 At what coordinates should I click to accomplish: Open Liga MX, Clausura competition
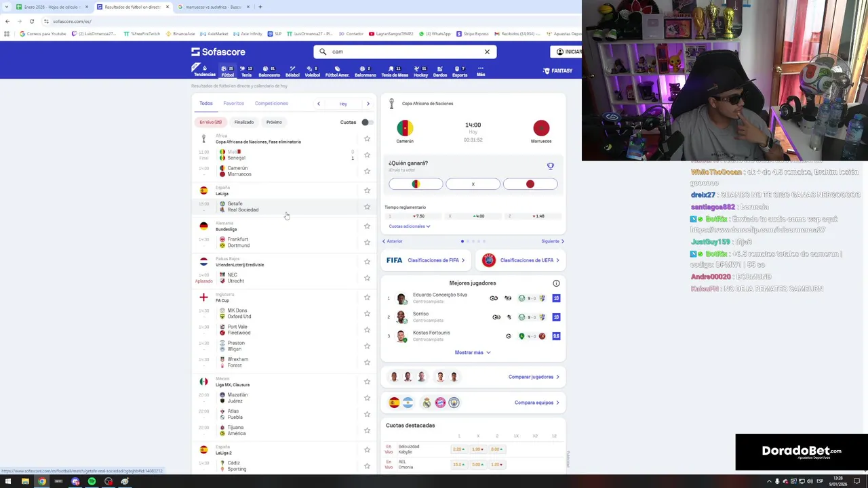click(x=233, y=384)
